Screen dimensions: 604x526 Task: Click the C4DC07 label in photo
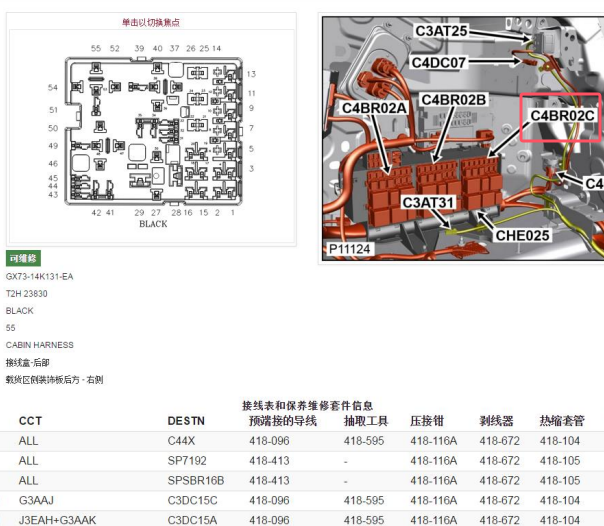coord(439,62)
